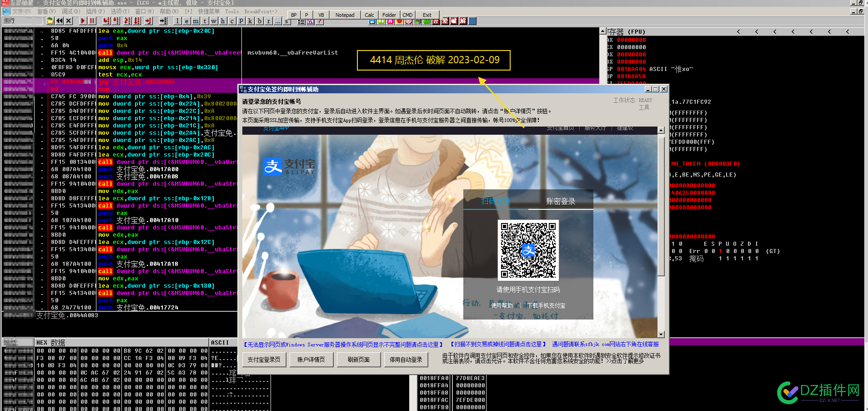The height and width of the screenshot is (411, 868).
Task: Open Windows list with the 'w' button
Action: [x=214, y=21]
